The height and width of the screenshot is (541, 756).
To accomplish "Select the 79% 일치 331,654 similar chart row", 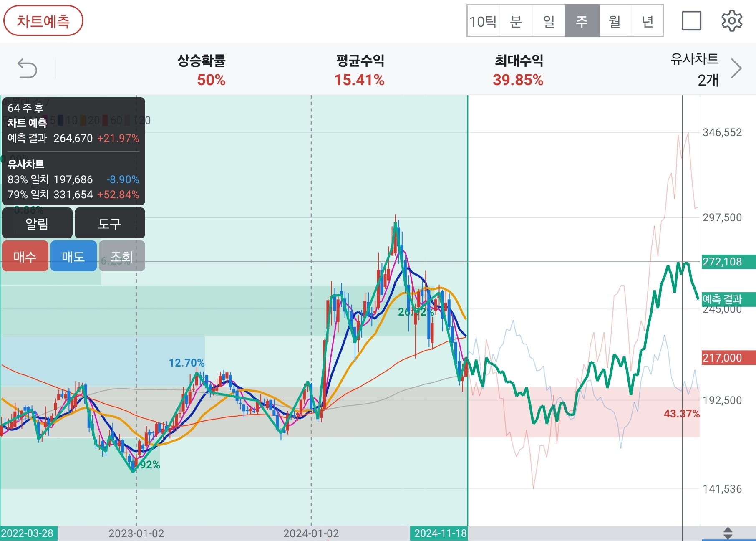I will click(73, 195).
